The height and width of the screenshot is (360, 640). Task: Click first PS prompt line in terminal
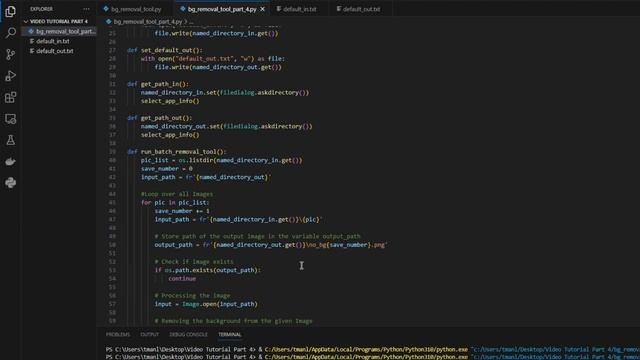(x=373, y=349)
